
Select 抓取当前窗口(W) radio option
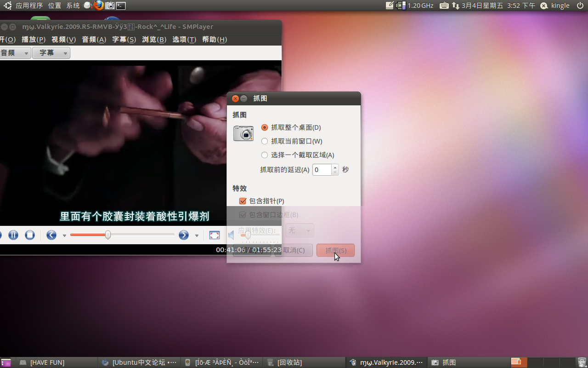pos(292,141)
